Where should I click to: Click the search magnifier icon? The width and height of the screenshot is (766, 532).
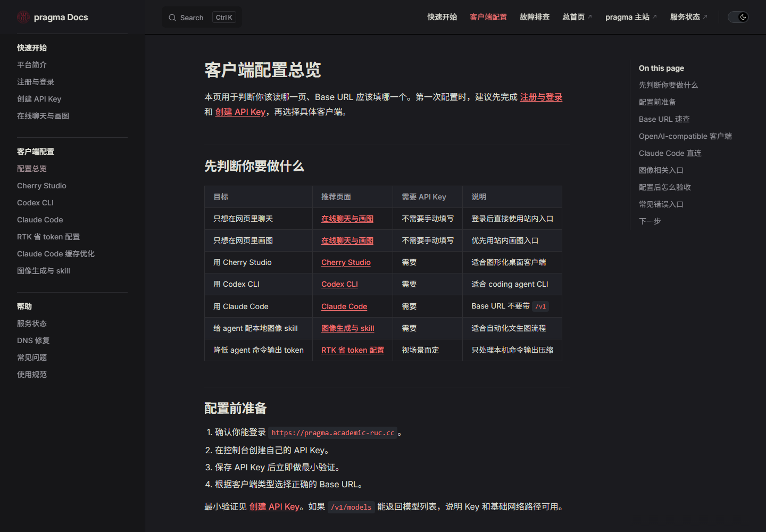click(172, 18)
